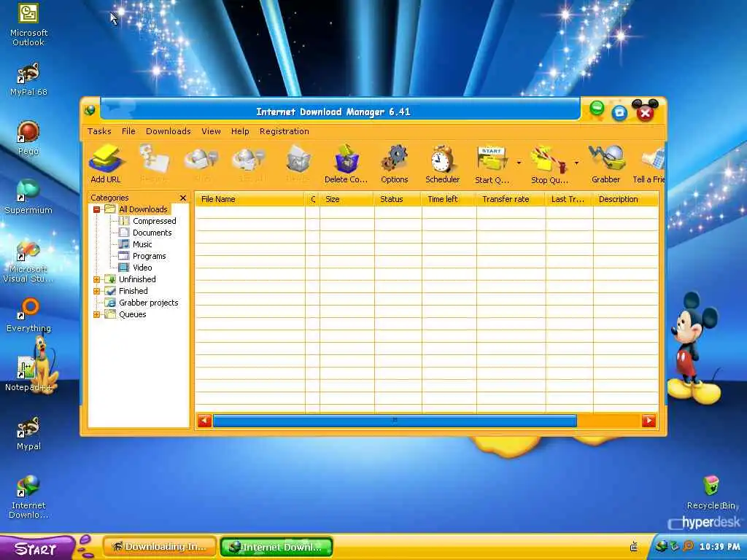747x560 pixels.
Task: Open the Downloads menu
Action: [169, 131]
